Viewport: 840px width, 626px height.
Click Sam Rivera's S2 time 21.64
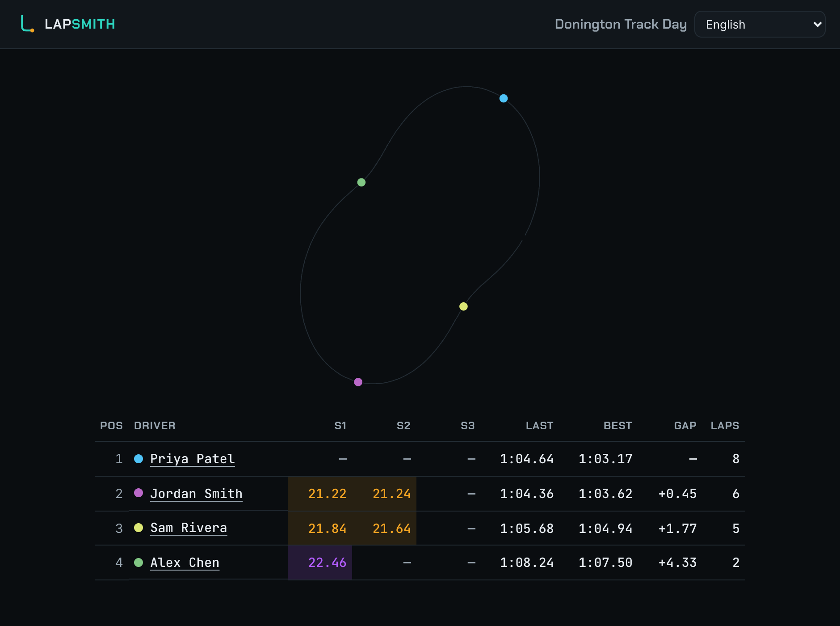tap(392, 529)
